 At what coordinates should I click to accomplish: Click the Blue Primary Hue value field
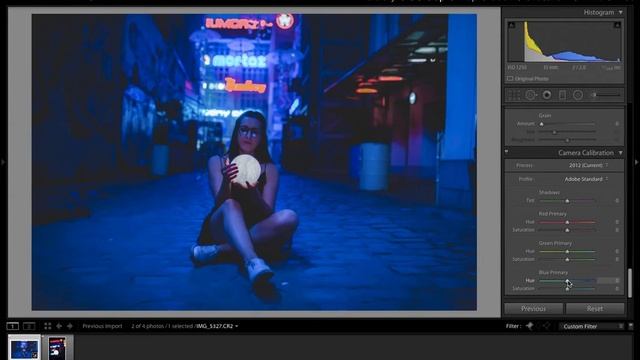click(609, 281)
